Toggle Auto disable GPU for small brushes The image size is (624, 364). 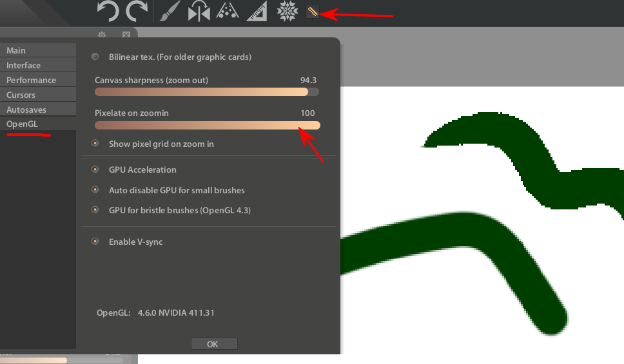95,190
